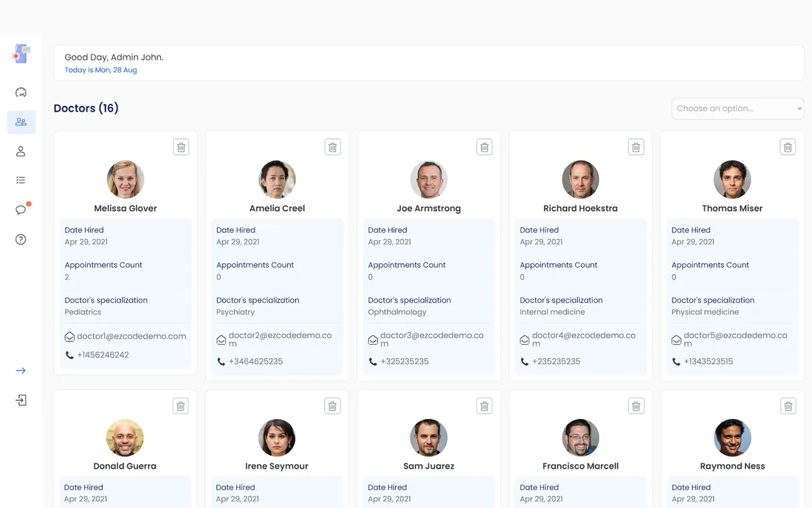Delete Melissa Glover's doctor card
The image size is (812, 508).
[181, 147]
